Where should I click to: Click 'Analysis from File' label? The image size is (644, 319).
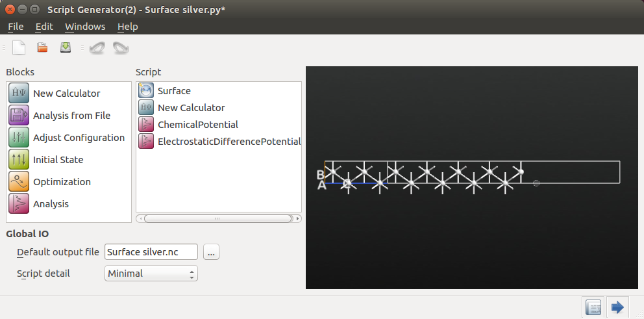click(x=72, y=116)
